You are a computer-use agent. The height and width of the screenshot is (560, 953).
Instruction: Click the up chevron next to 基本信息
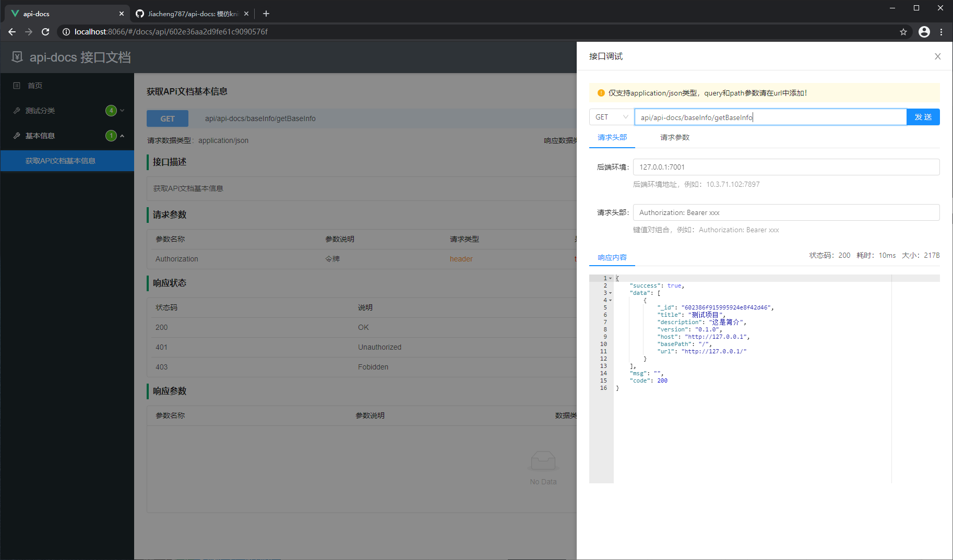pos(122,136)
